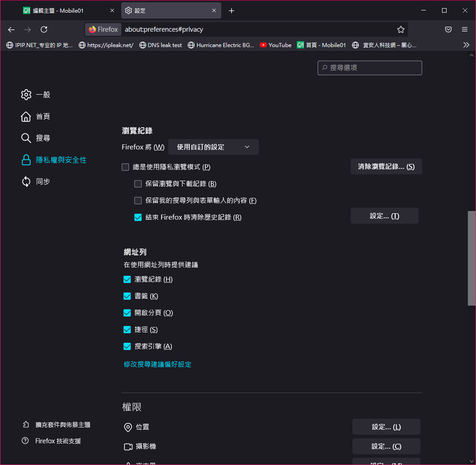Open the 同步 sync settings category
The height and width of the screenshot is (465, 476).
pos(36,182)
